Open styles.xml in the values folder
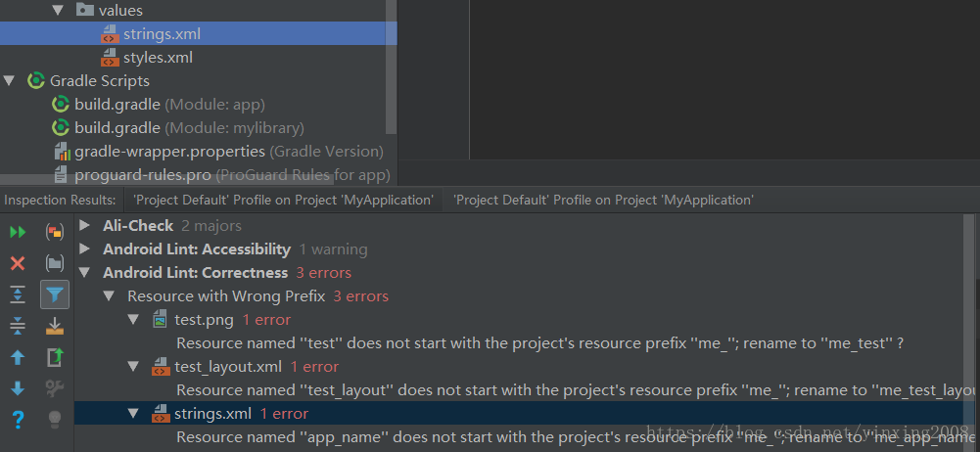The width and height of the screenshot is (980, 452). [x=148, y=58]
